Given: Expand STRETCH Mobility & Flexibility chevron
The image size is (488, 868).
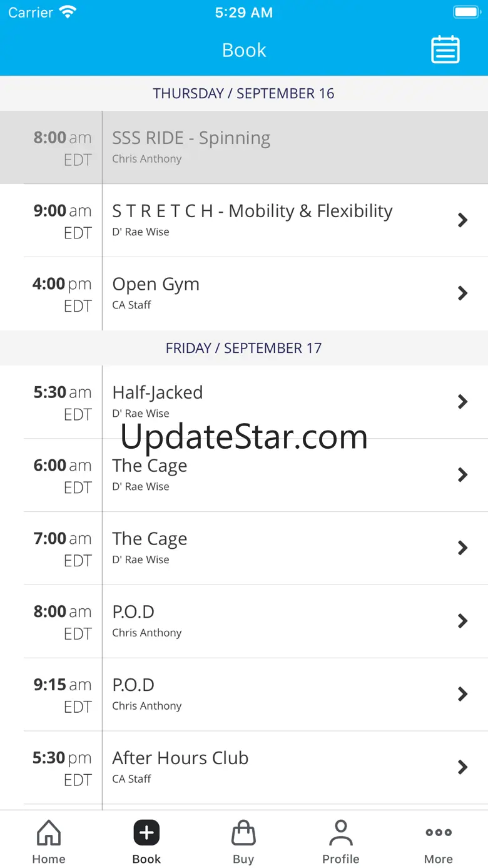Looking at the screenshot, I should tap(462, 220).
